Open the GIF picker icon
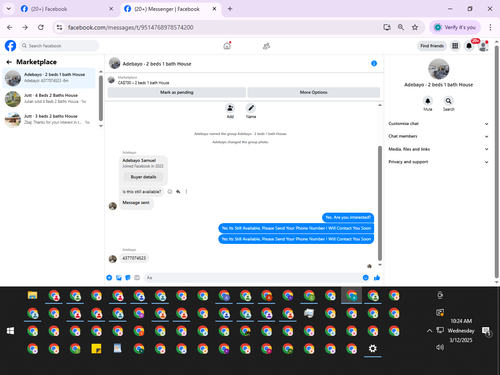Viewport: 500px width, 375px height. tap(137, 278)
